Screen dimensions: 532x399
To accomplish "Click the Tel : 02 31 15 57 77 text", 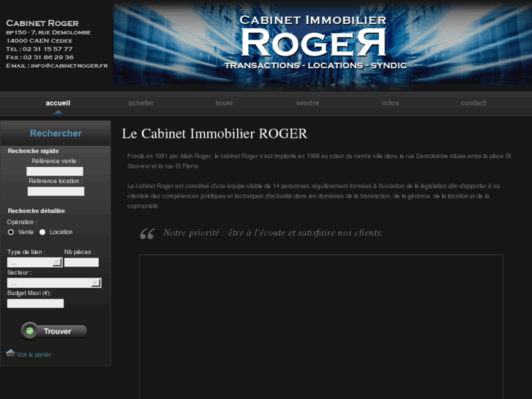I will coord(40,49).
